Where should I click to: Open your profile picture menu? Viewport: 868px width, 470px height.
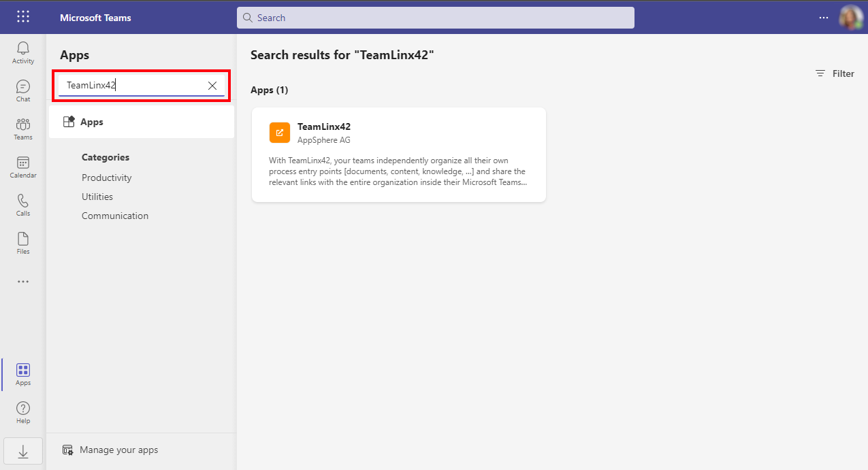851,17
